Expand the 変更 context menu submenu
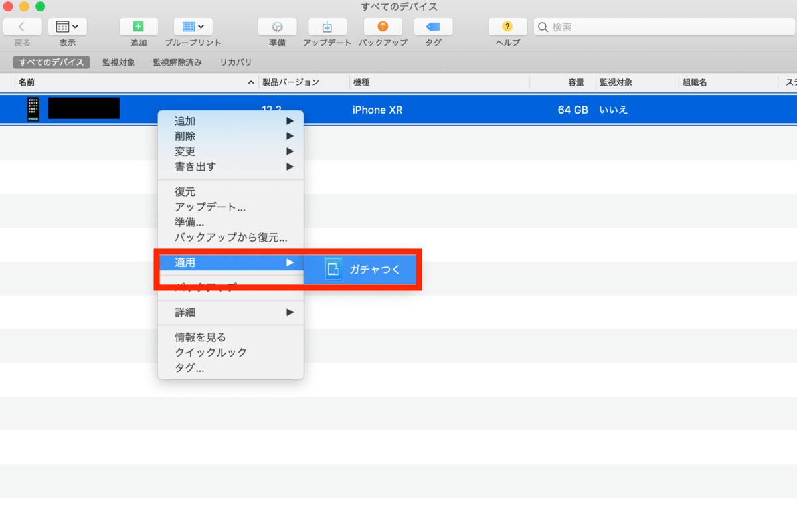797x532 pixels. pos(230,151)
